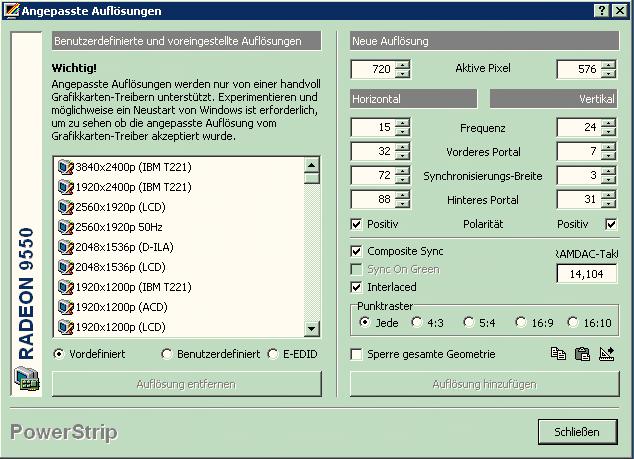Viewport: 634px width, 459px height.
Task: Increase horizontal Hinteres Portal value 88
Action: coord(403,195)
